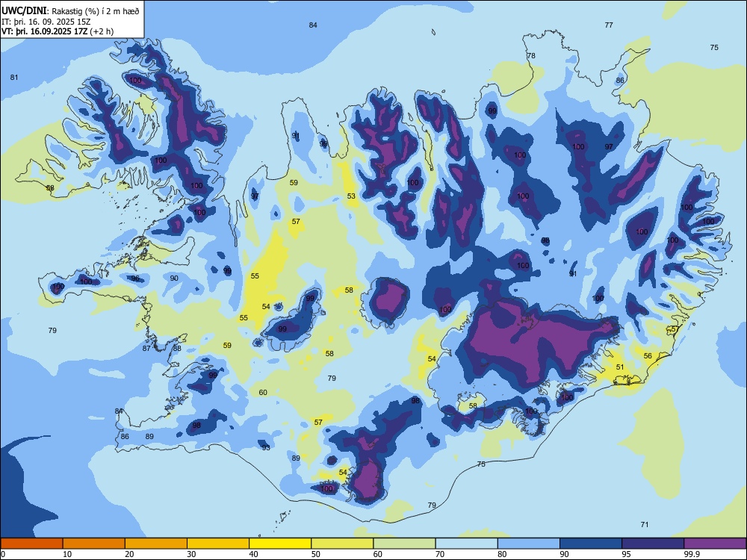Select the 30–40 amber legend segment
Image resolution: width=747 pixels, height=560 pixels.
tap(218, 544)
